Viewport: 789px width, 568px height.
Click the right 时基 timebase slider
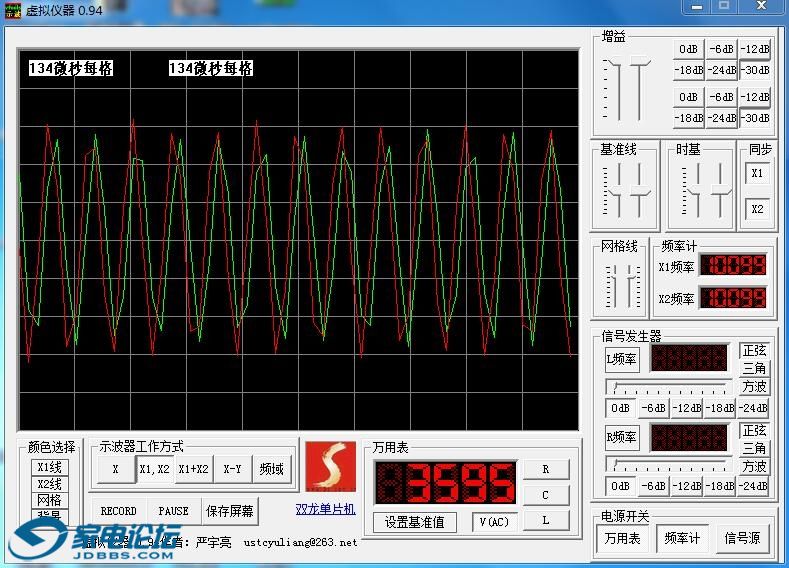point(720,190)
